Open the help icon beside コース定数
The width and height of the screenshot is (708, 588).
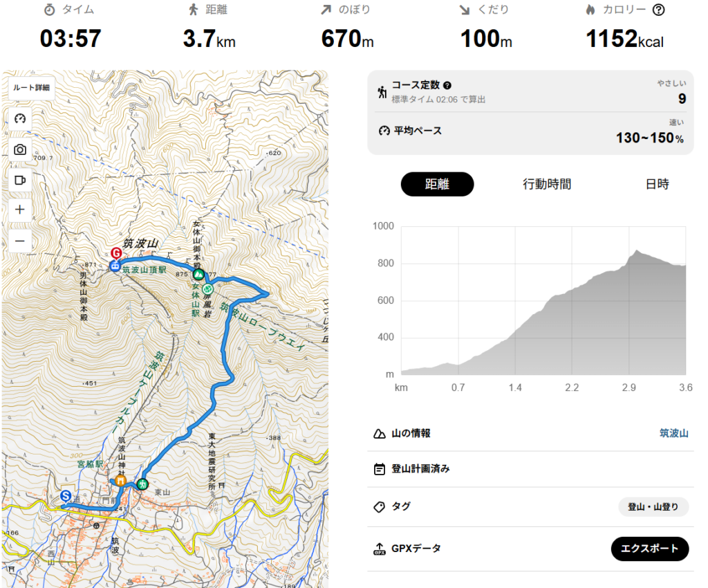click(447, 85)
